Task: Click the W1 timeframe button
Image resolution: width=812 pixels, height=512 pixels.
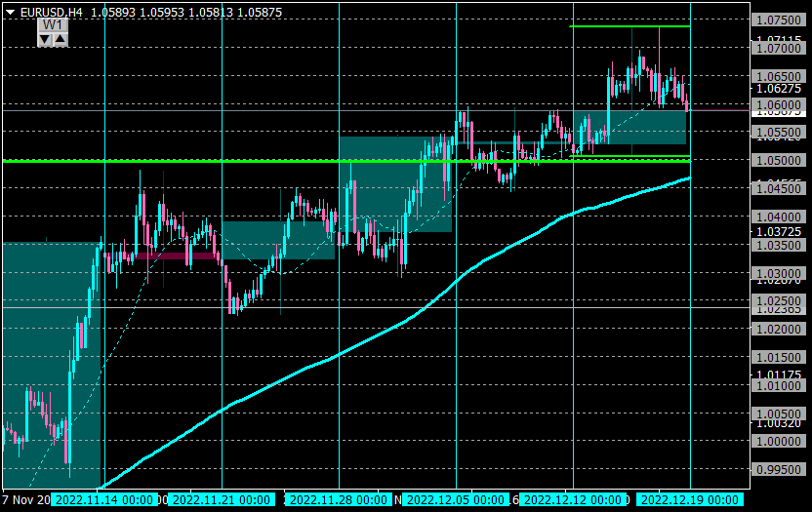Action: tap(53, 24)
